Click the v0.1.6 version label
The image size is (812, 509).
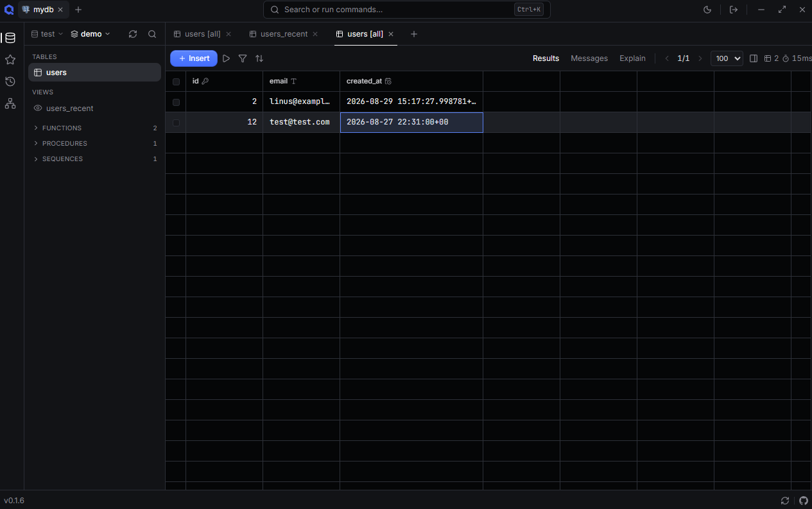tap(14, 501)
